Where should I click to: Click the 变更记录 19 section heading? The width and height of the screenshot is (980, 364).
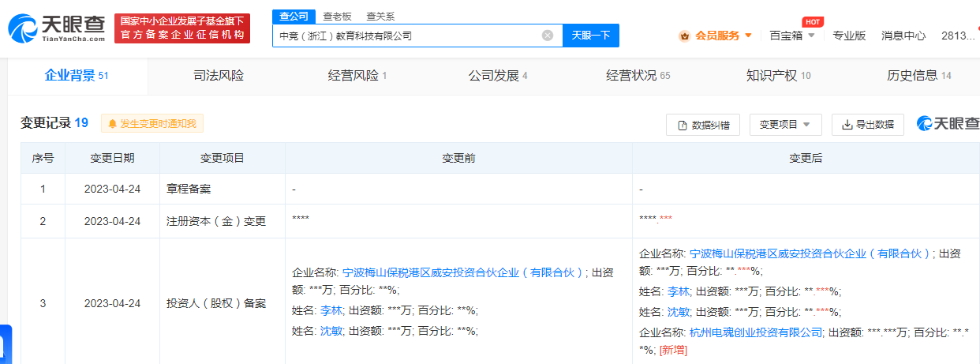54,123
